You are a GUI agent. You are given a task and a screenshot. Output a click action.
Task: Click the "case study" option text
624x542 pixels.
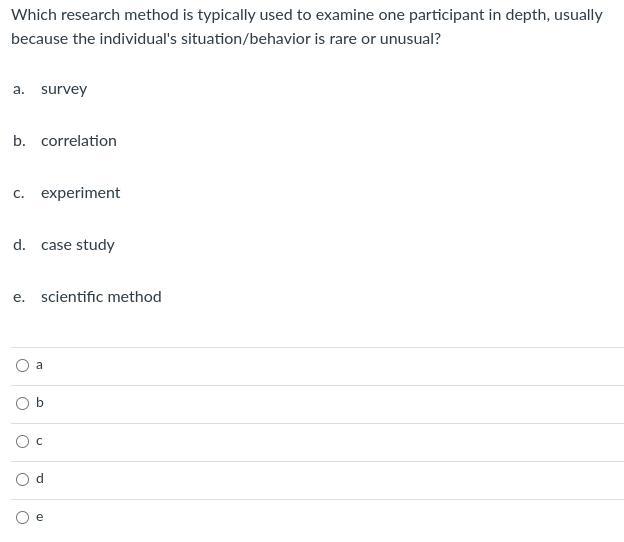click(78, 245)
